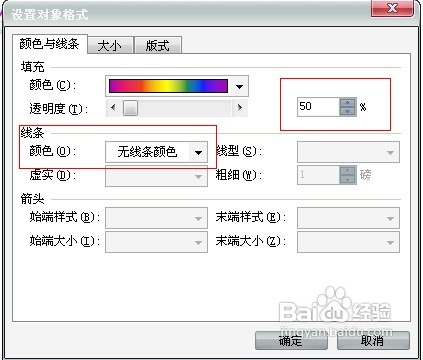Viewport: 423px width, 360px height.
Task: Click the transparency percentage input field
Action: click(x=318, y=107)
